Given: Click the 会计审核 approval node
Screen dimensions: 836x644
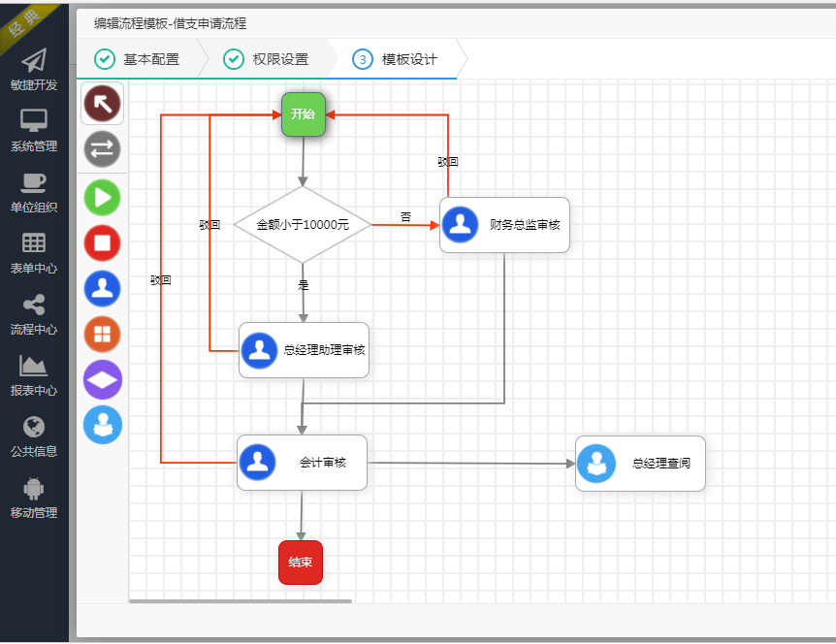Looking at the screenshot, I should pos(303,463).
